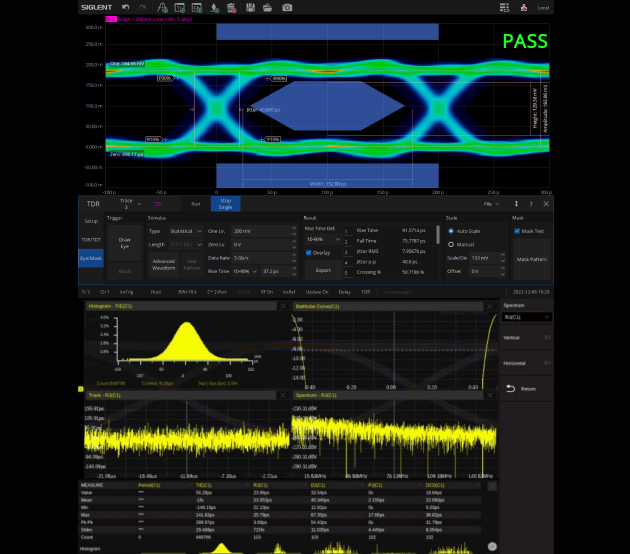
Task: Toggle the Overlay checkbox
Action: (x=309, y=253)
